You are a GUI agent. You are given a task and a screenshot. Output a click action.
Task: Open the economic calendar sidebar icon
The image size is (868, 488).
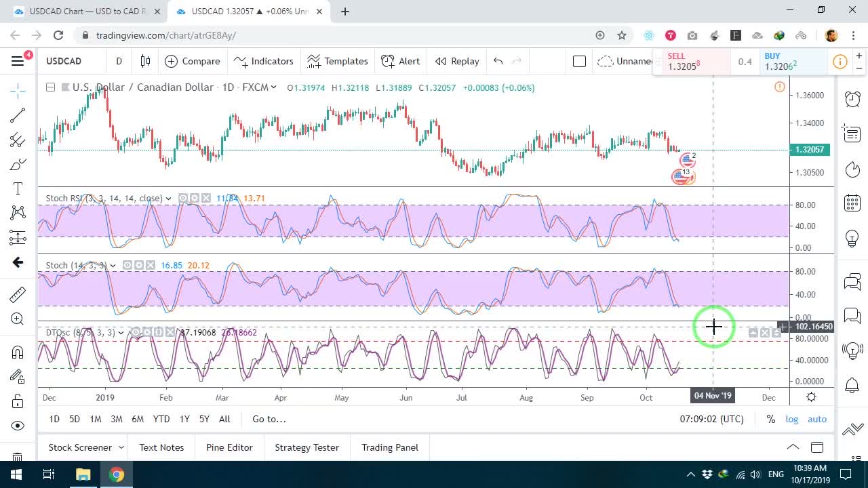click(852, 202)
